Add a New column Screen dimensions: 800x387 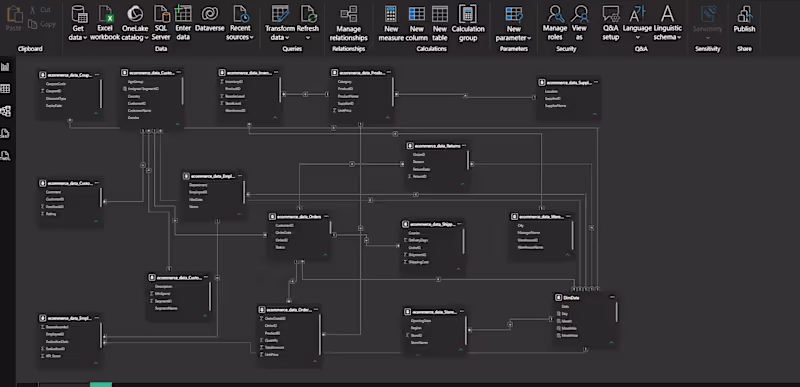coord(416,23)
